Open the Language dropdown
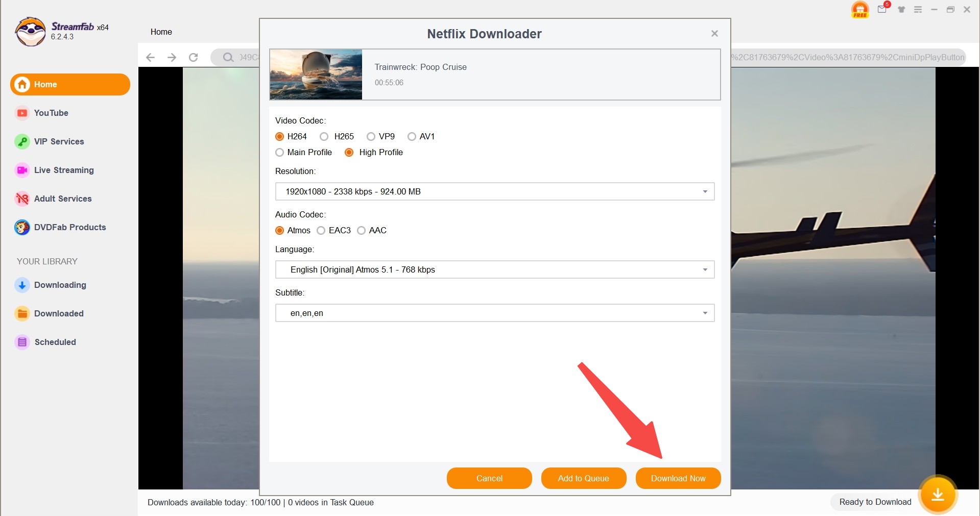This screenshot has height=516, width=980. (495, 269)
